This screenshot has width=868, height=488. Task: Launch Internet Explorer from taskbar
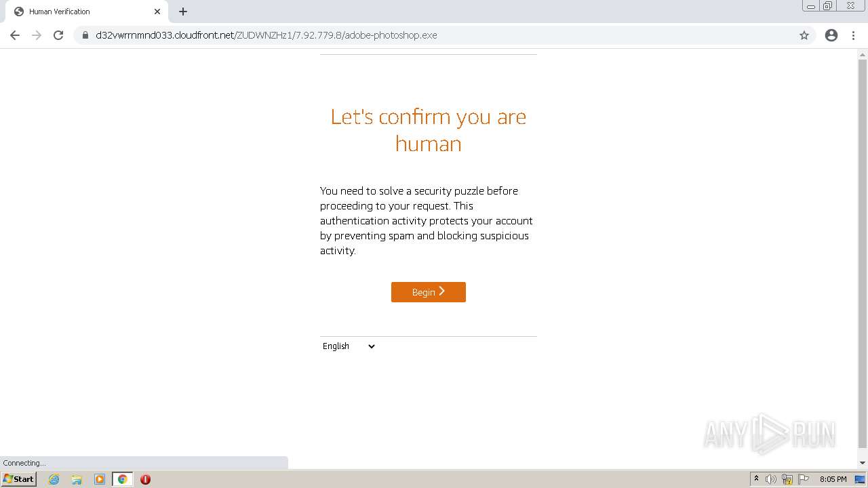click(54, 479)
